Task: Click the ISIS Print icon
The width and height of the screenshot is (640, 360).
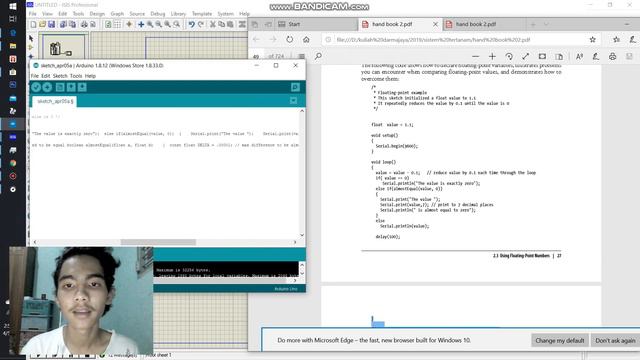Action: tap(84, 24)
